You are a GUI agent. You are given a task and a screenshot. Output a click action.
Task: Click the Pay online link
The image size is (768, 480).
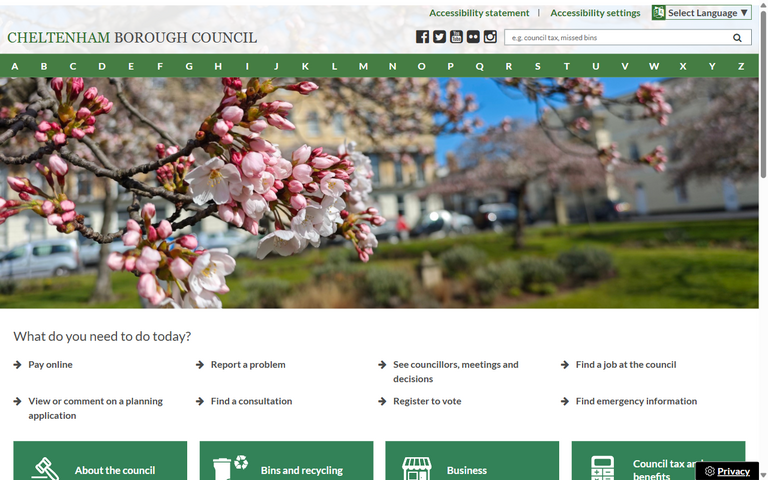click(x=50, y=365)
